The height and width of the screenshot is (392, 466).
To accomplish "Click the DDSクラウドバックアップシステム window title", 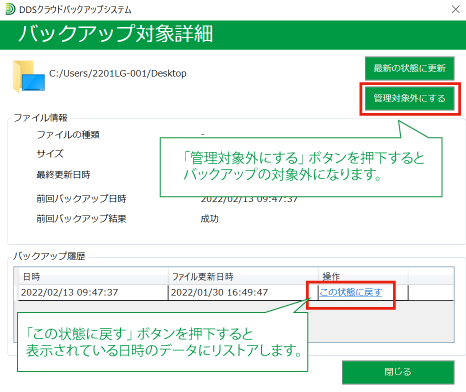I will [75, 10].
